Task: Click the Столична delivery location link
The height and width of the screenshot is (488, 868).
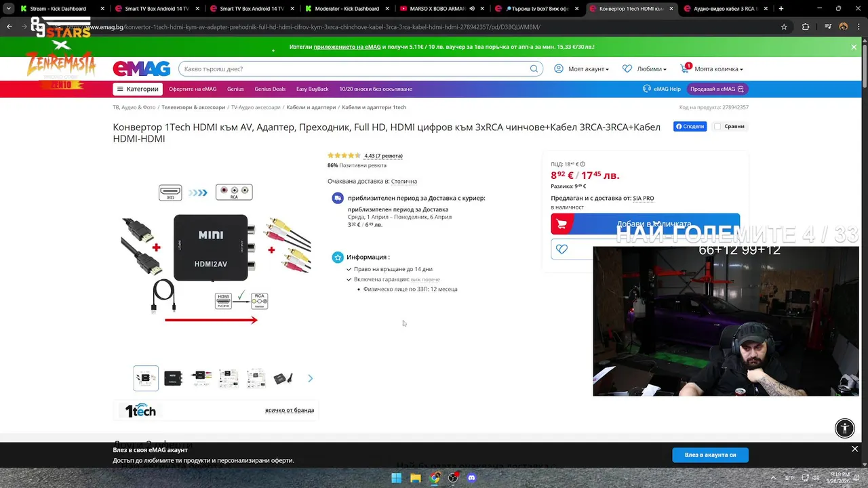Action: click(404, 182)
